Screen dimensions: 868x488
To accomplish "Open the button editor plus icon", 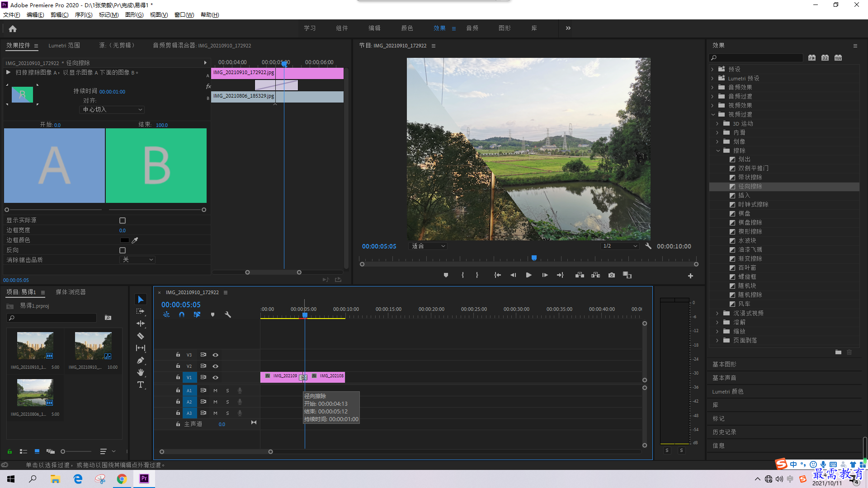I will pos(690,276).
